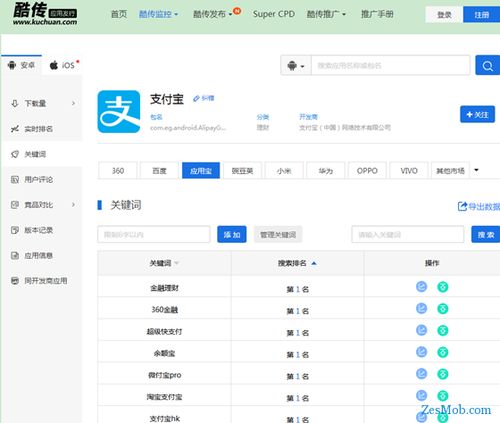Select the 豌豆荚 market tab
500x423 pixels.
[242, 171]
